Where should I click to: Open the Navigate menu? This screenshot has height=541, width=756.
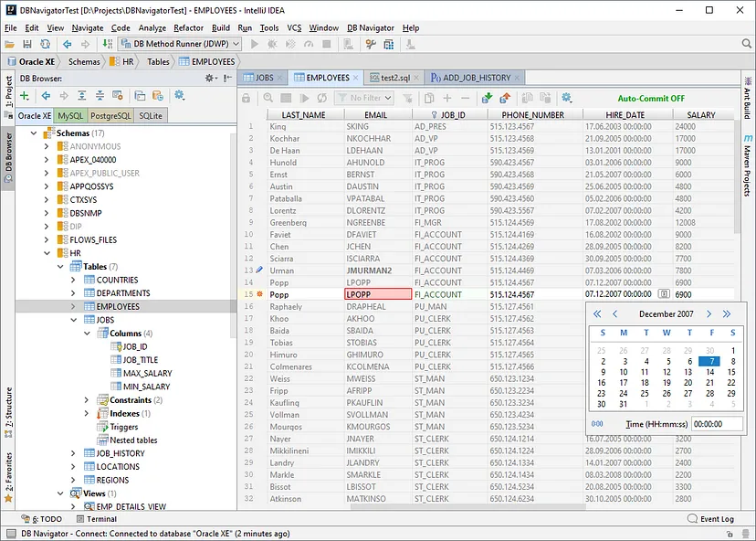[88, 28]
